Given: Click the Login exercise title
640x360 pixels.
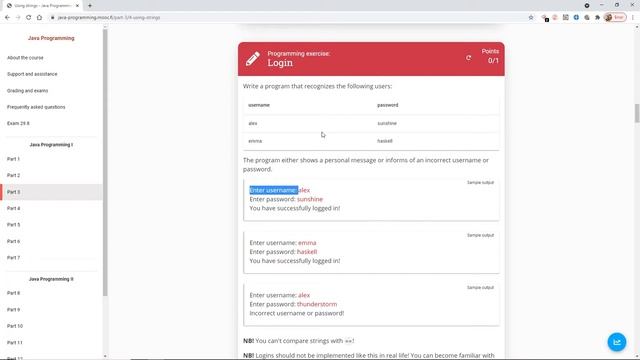Looking at the screenshot, I should pos(280,63).
